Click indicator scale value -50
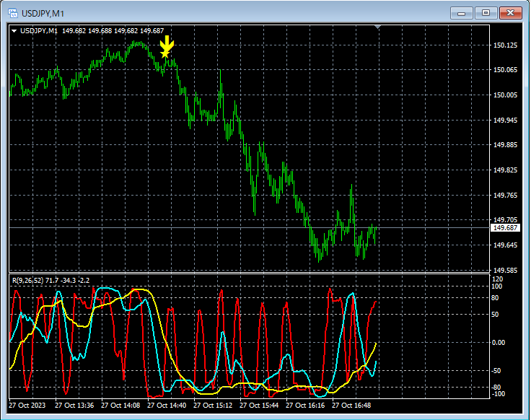 pyautogui.click(x=496, y=371)
